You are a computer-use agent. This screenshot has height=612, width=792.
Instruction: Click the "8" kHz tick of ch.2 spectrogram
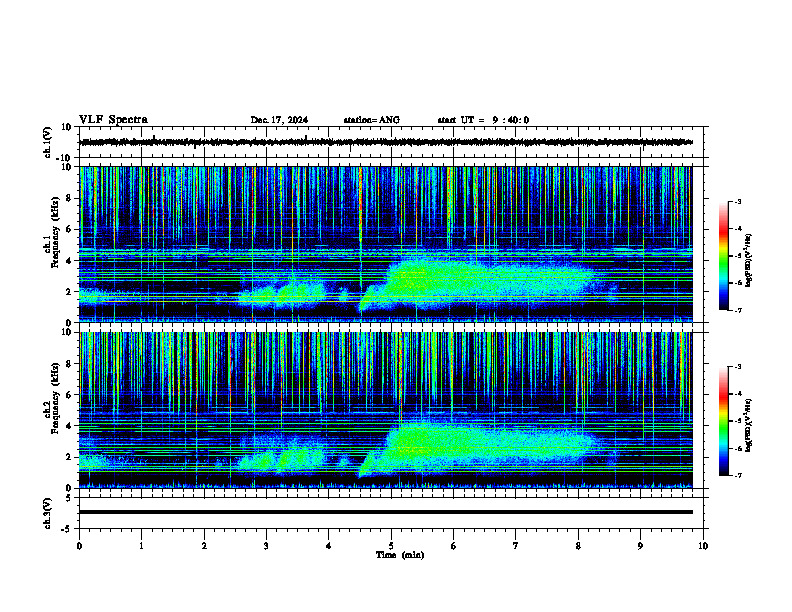[x=69, y=364]
